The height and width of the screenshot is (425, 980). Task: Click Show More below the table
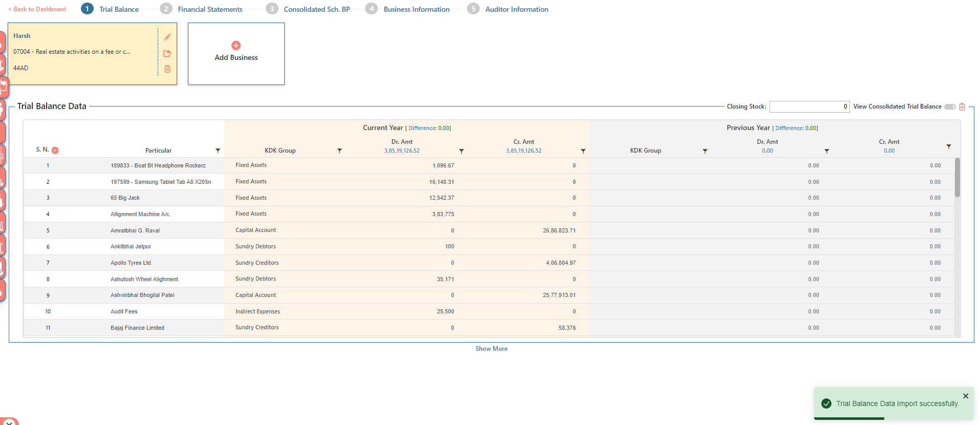492,349
